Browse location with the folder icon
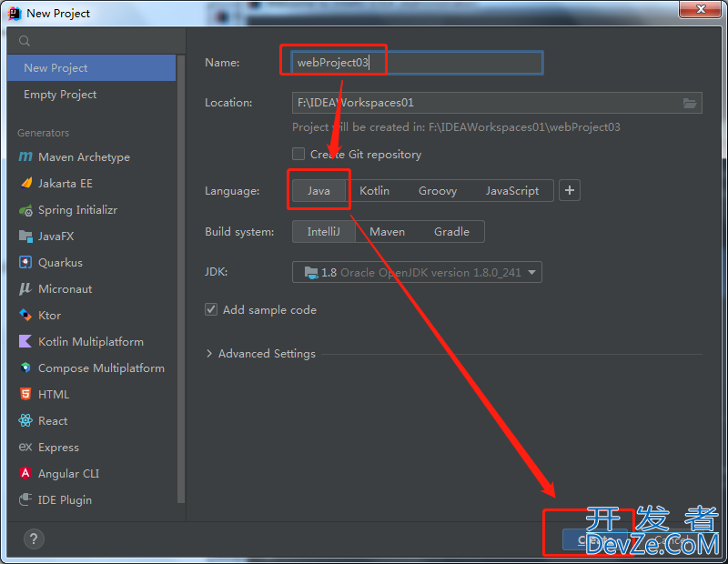The image size is (728, 564). click(690, 103)
